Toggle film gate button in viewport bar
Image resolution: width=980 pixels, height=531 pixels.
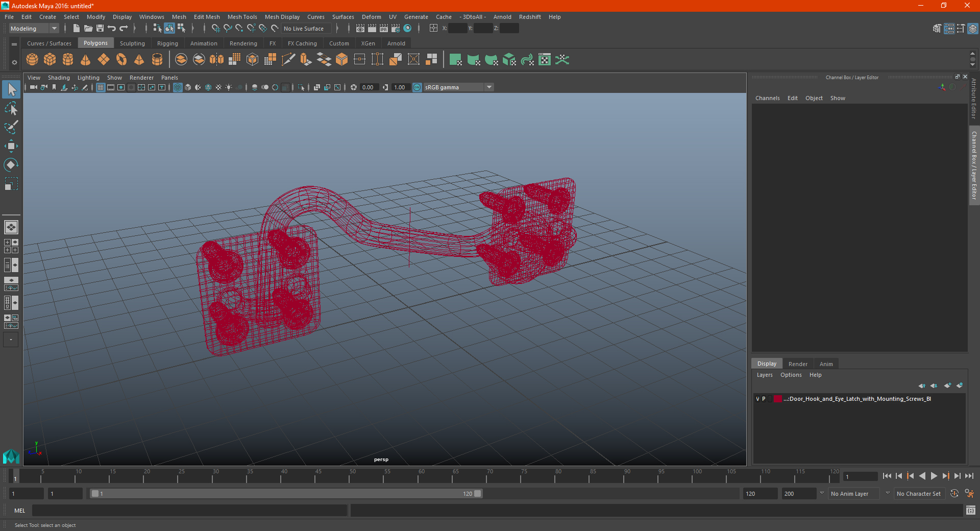tap(111, 87)
